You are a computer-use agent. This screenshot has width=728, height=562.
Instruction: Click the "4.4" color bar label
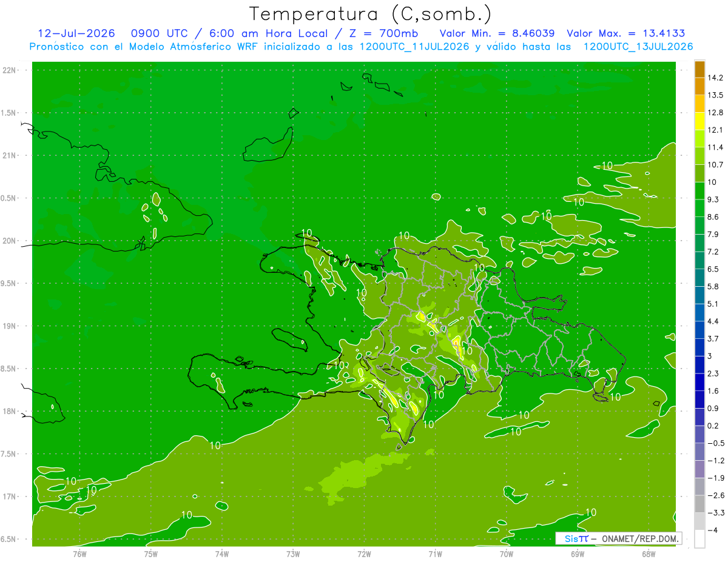pos(713,321)
